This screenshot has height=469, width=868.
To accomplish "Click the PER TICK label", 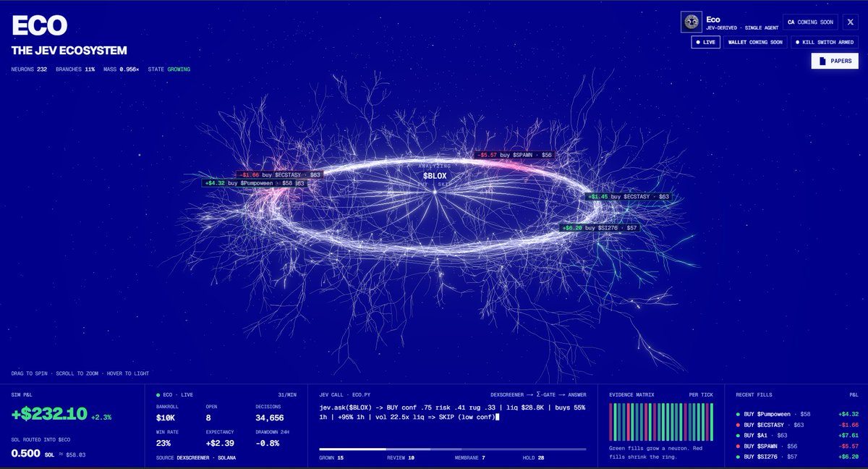I will pyautogui.click(x=701, y=394).
